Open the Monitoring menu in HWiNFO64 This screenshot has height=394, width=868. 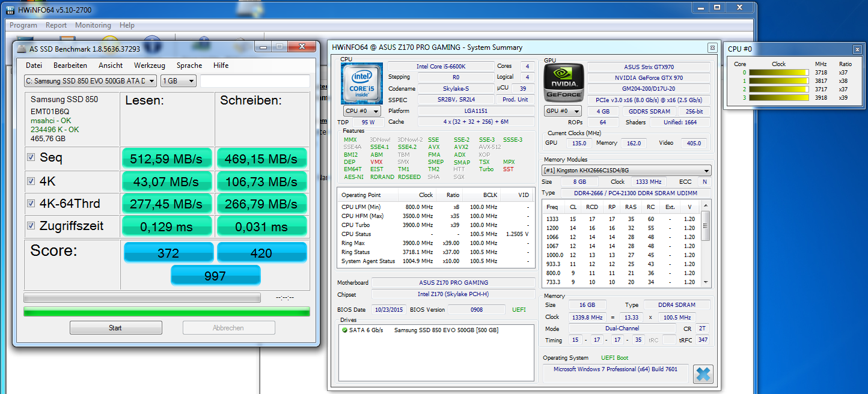tap(93, 25)
